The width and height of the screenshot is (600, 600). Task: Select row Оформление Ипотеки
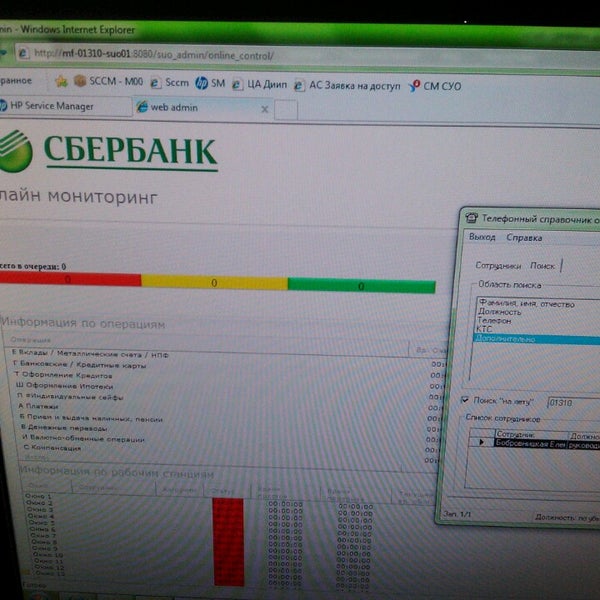pyautogui.click(x=64, y=385)
